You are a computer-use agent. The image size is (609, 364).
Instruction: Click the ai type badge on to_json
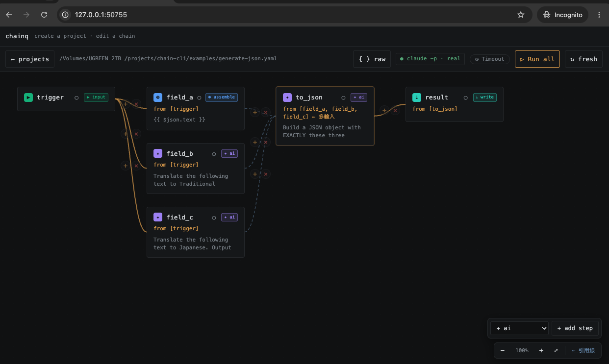coord(359,97)
